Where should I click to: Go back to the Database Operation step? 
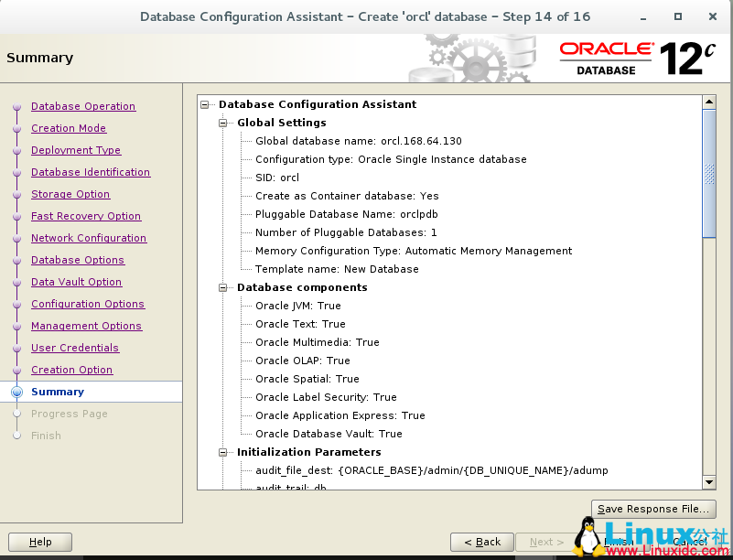pyautogui.click(x=82, y=106)
